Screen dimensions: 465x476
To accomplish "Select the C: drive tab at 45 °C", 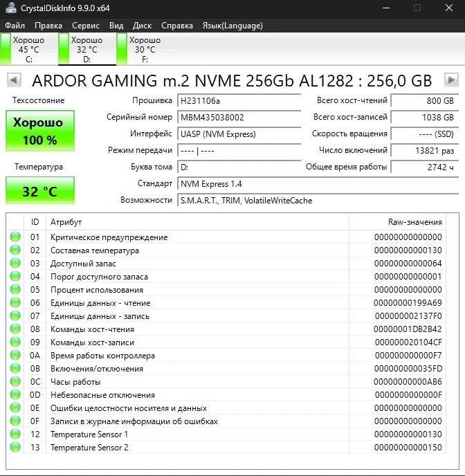I will [28, 49].
